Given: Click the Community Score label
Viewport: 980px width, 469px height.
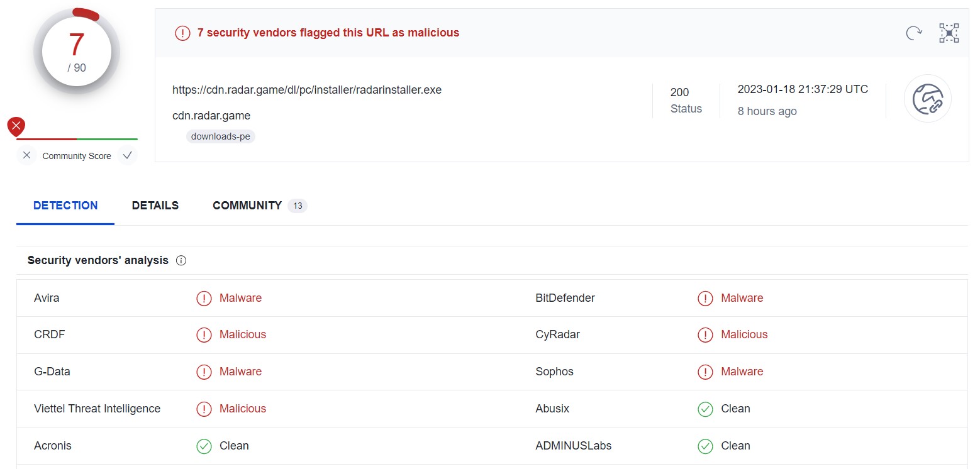Looking at the screenshot, I should (x=77, y=156).
